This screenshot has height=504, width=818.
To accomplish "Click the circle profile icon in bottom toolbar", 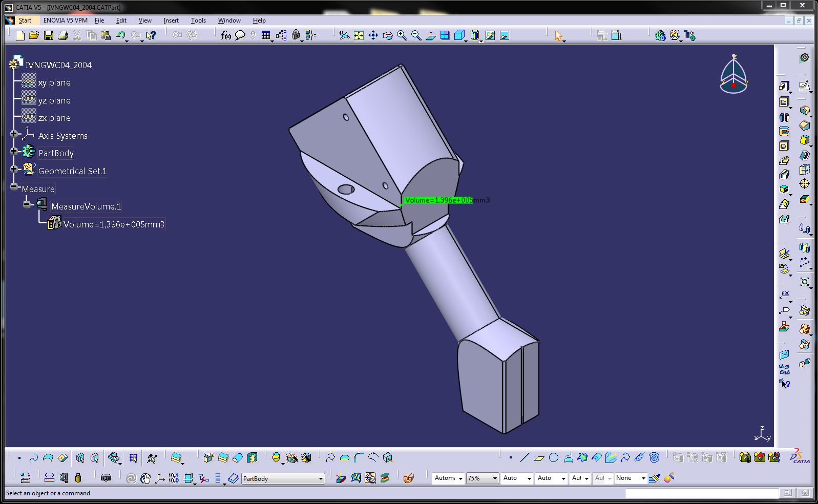I will click(553, 457).
